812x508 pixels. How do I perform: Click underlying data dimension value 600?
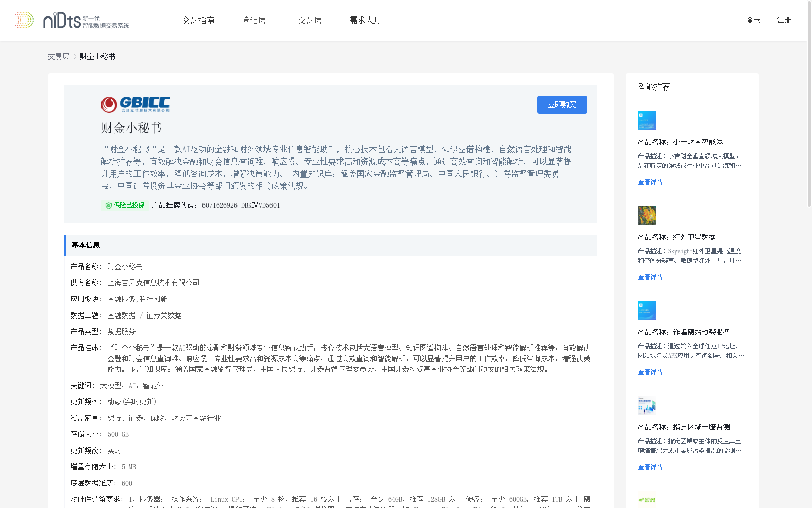(127, 483)
